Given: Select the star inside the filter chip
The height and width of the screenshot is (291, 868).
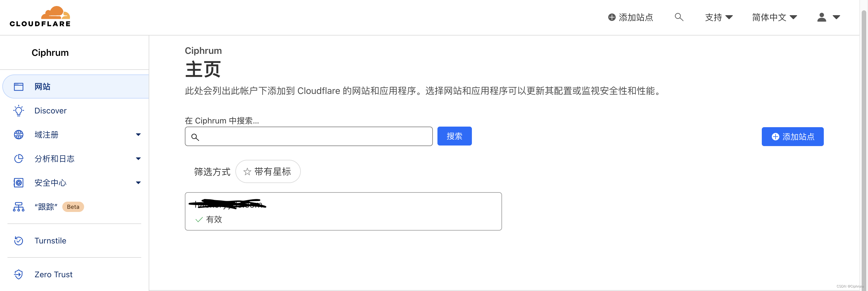Looking at the screenshot, I should tap(247, 171).
